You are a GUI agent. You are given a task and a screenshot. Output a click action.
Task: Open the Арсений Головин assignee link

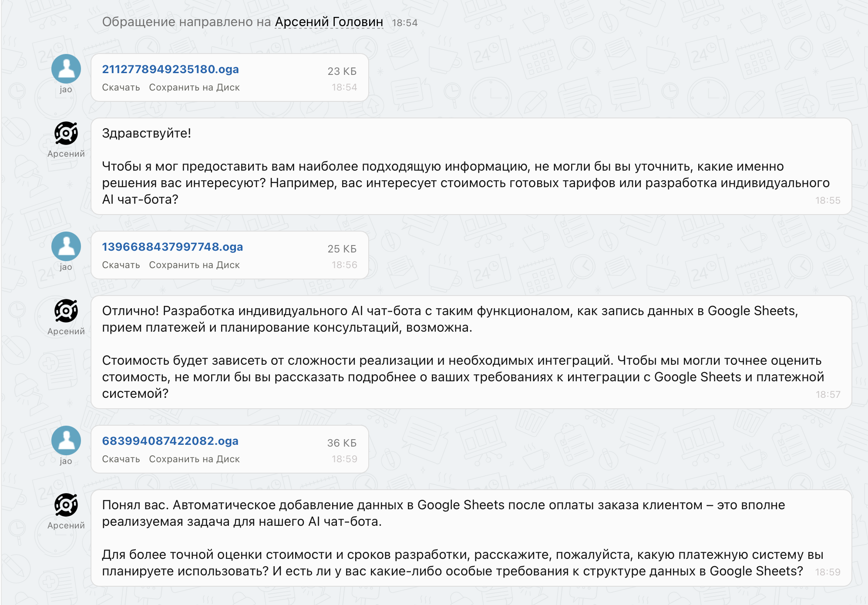329,22
